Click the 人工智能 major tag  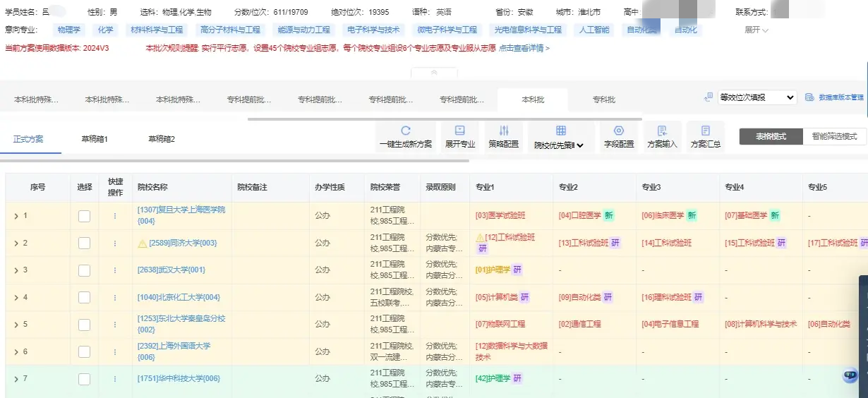click(x=593, y=30)
